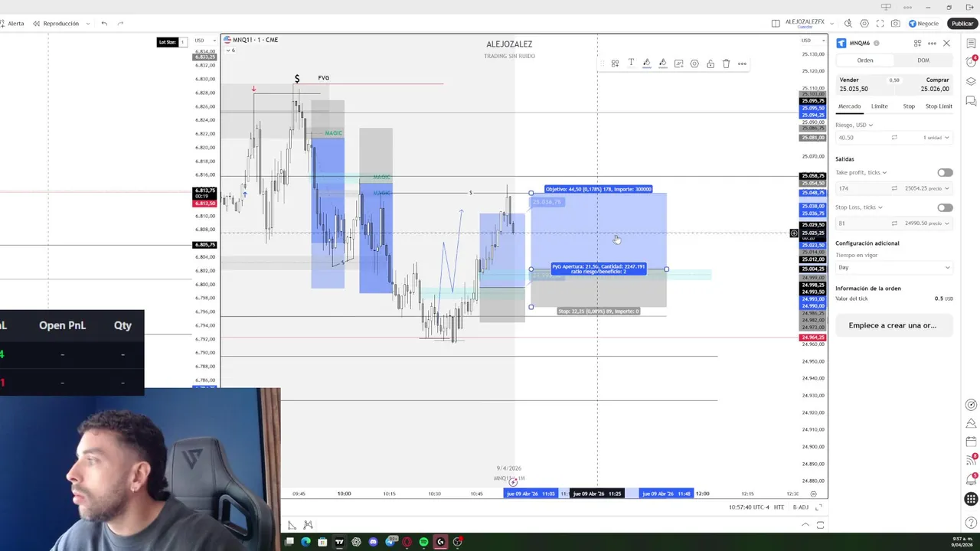Open the quick search magnifier icon
The width and height of the screenshot is (980, 551).
tap(848, 24)
